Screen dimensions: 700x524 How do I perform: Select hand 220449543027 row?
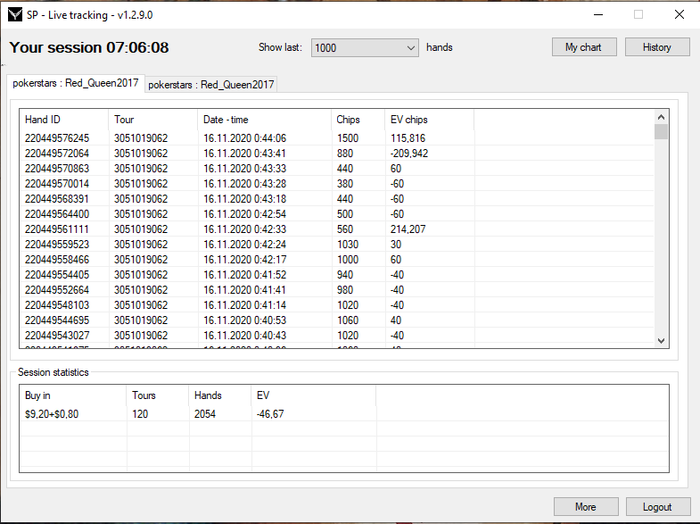click(337, 336)
